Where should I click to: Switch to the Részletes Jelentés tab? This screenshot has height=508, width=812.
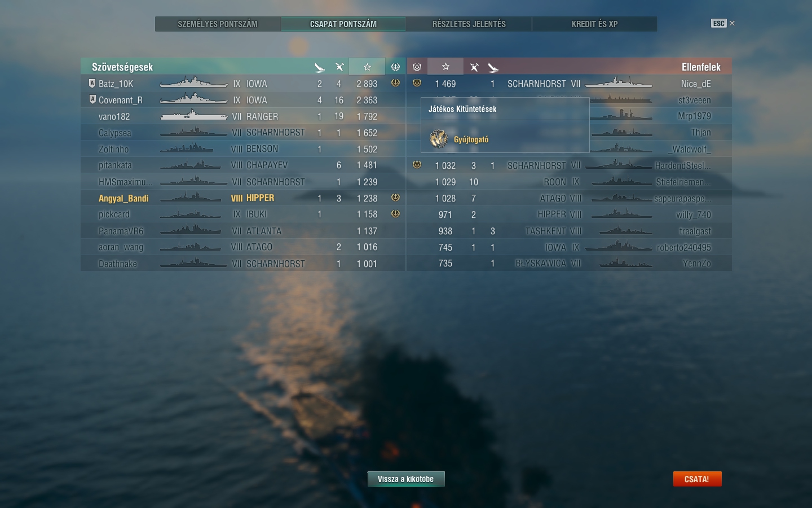[469, 24]
